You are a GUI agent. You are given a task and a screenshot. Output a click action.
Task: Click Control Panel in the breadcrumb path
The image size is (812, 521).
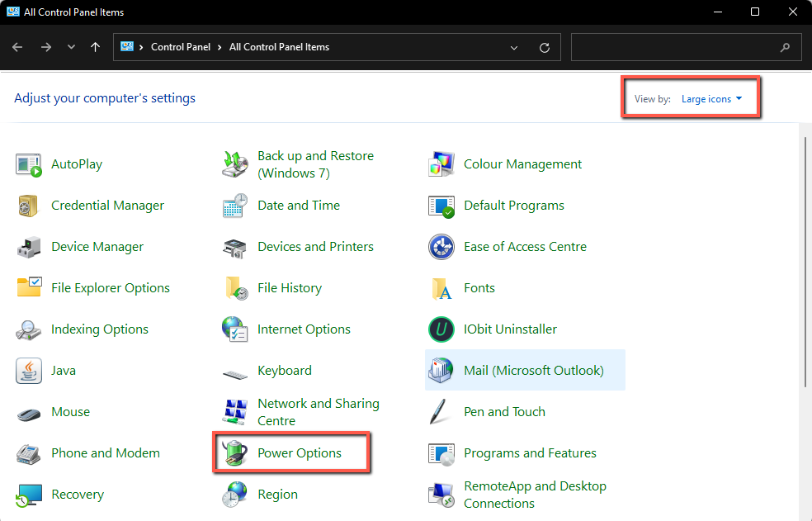(180, 47)
